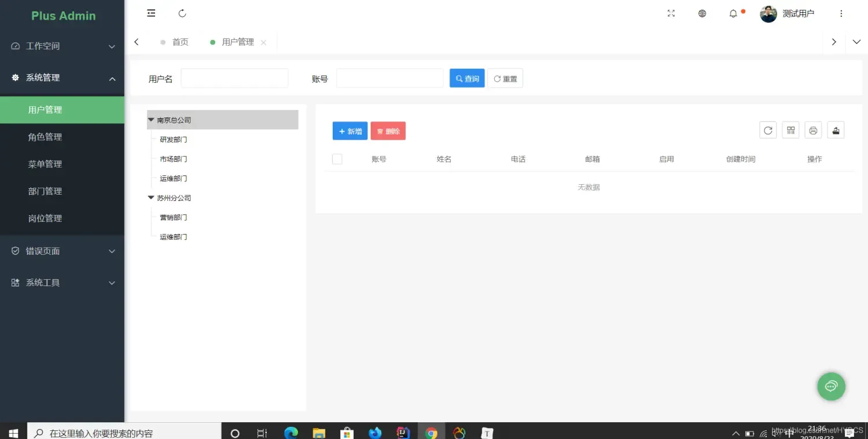Click the page refresh icon next to the sidebar toggle
Viewport: 868px width, 439px height.
[x=182, y=13]
